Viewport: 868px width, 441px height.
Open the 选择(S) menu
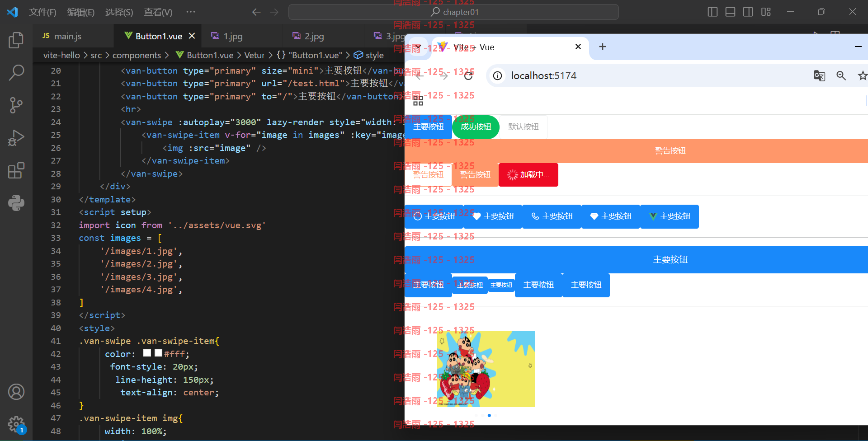(119, 12)
